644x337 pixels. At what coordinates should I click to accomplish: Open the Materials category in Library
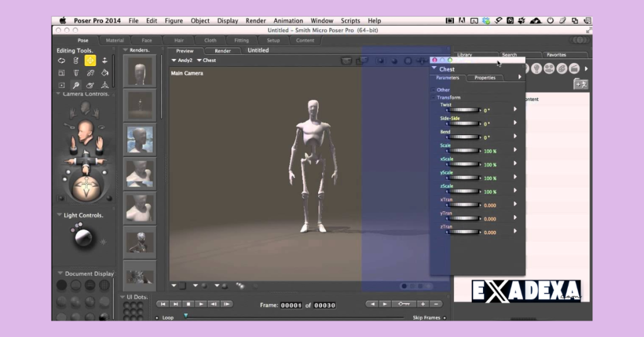pos(562,69)
